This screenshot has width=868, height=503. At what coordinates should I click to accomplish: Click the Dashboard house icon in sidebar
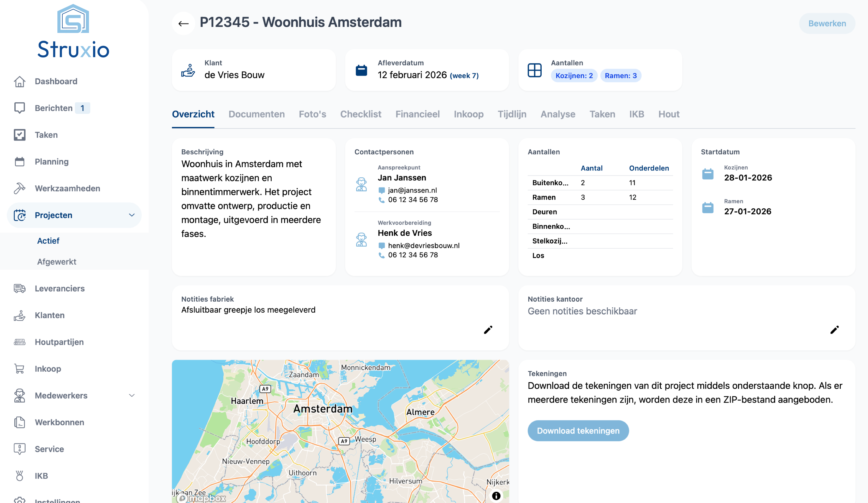coord(20,81)
